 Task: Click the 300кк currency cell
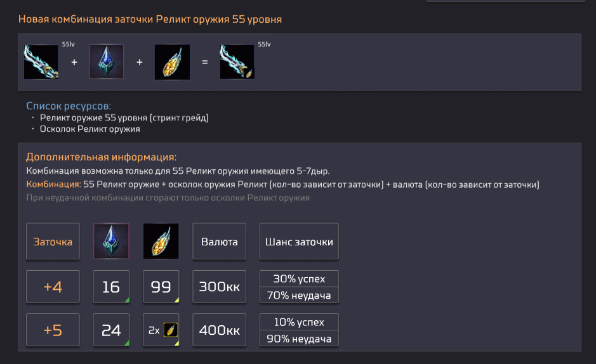pos(219,287)
